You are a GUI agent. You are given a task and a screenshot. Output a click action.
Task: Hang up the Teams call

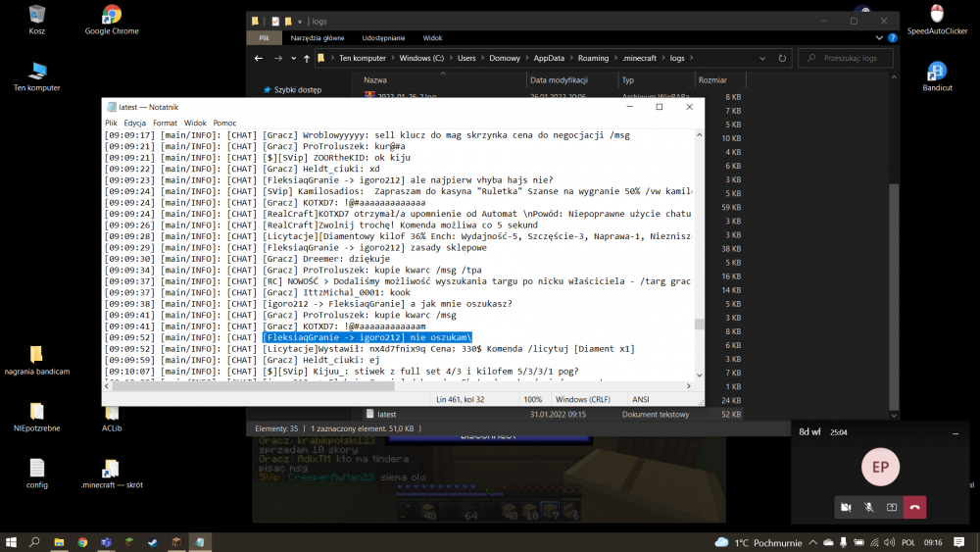tap(914, 507)
